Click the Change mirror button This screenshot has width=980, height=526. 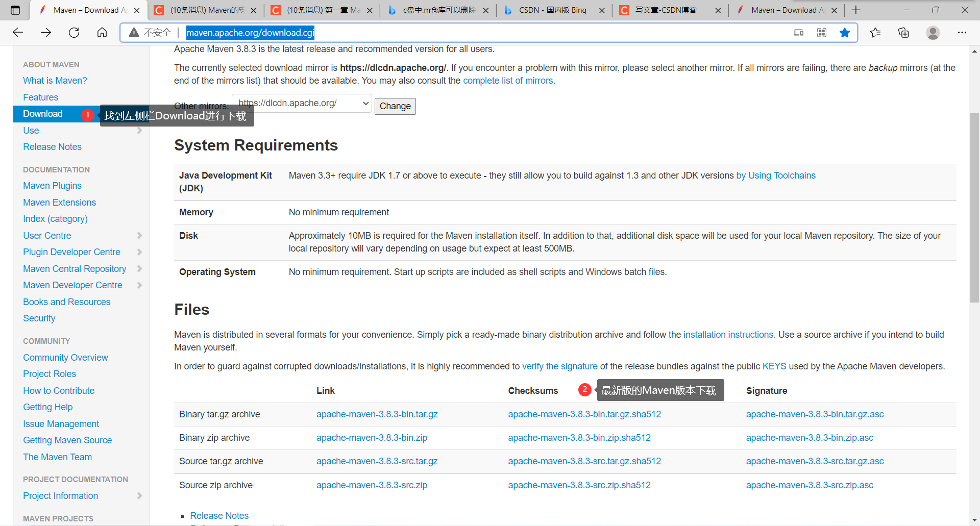pos(395,106)
